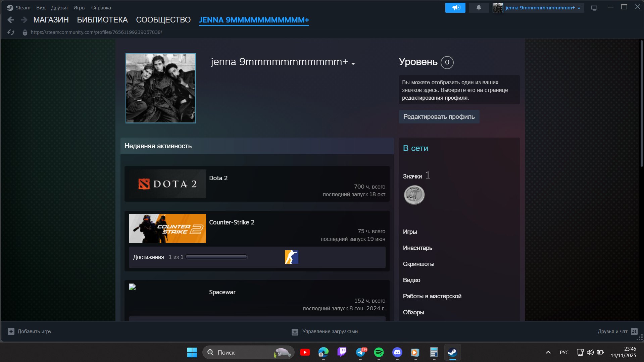
Task: Open the Игры menu
Action: click(x=79, y=7)
